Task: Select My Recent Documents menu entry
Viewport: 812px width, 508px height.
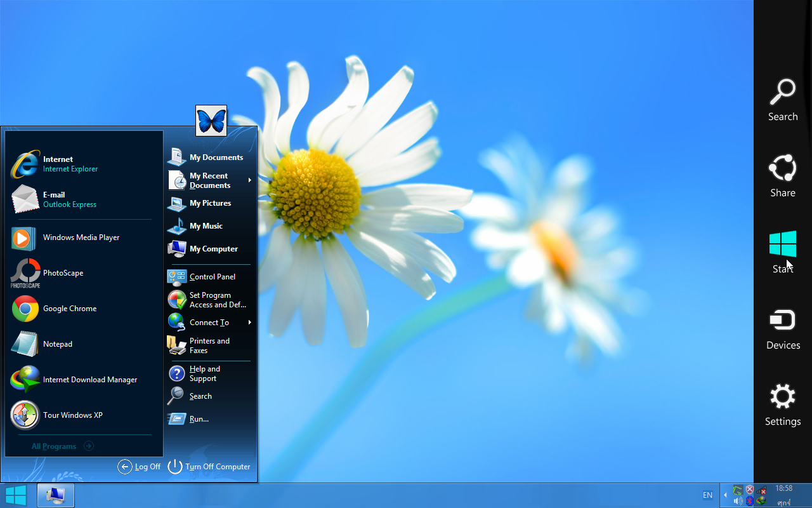Action: point(209,180)
